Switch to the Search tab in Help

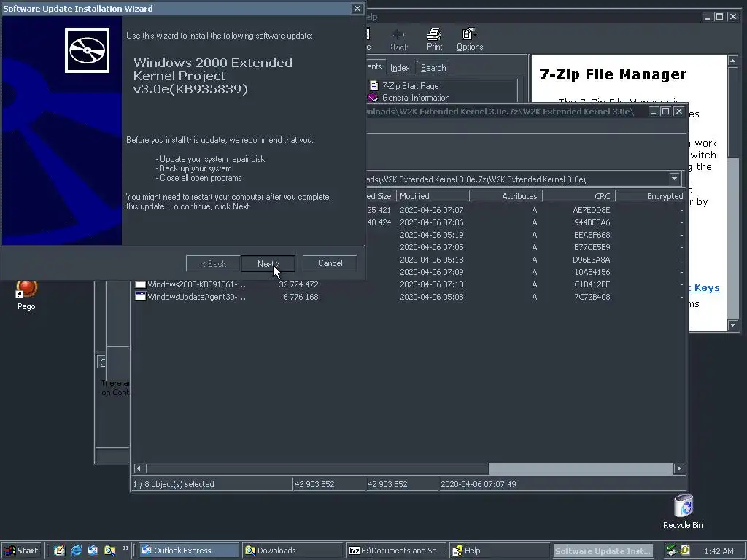click(x=433, y=68)
